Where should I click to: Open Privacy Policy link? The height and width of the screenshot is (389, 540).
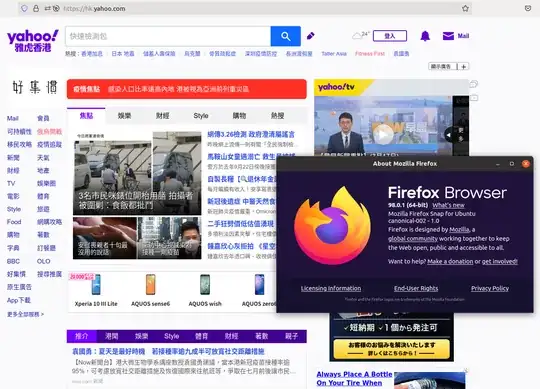pos(490,288)
